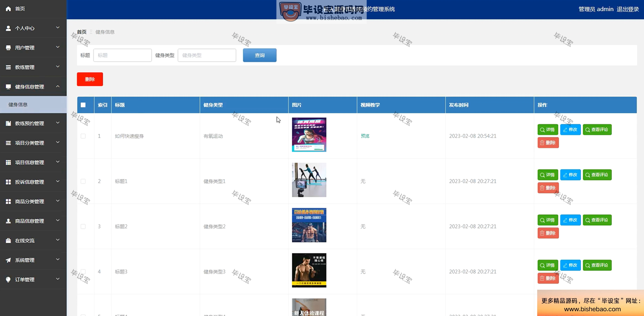This screenshot has height=316, width=644.
Task: Expand the 教练预约管理 chevron
Action: [x=58, y=123]
